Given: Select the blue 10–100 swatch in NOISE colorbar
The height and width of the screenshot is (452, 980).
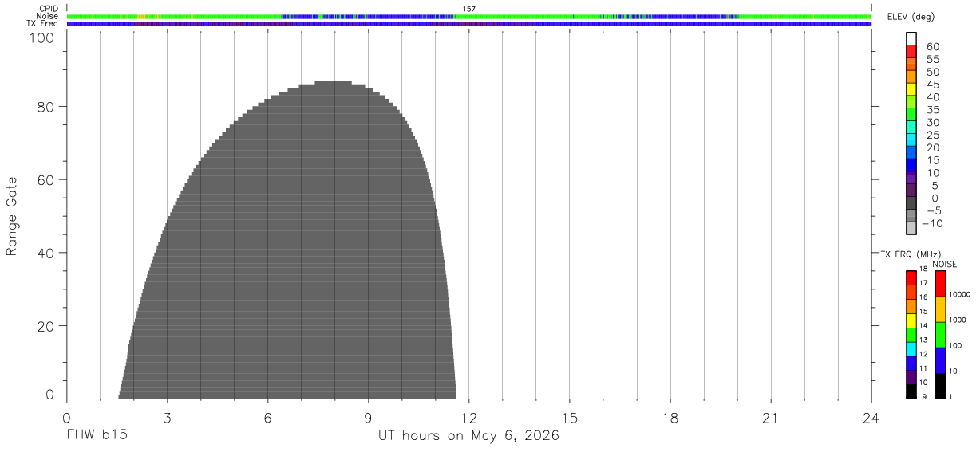Looking at the screenshot, I should 940,360.
